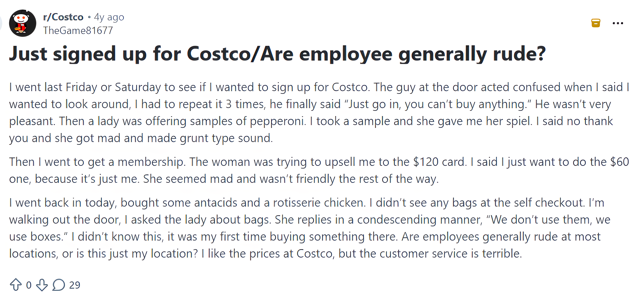Go to the r/Costco subreddit link
Image resolution: width=644 pixels, height=308 pixels.
[63, 17]
